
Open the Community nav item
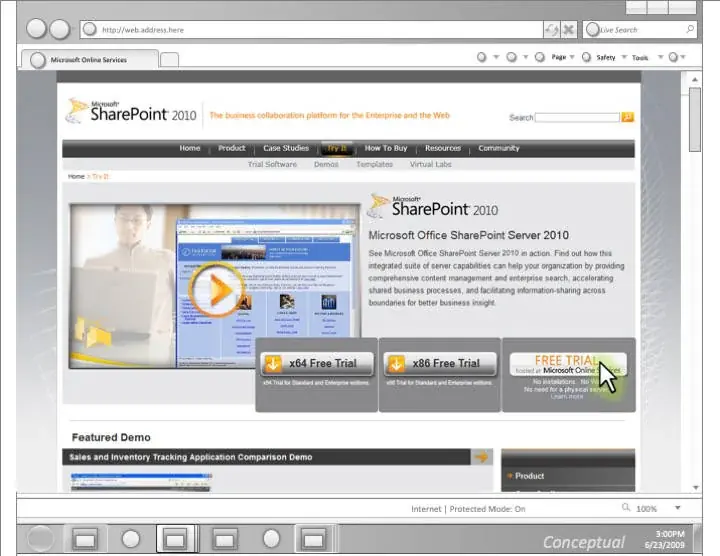(x=499, y=148)
